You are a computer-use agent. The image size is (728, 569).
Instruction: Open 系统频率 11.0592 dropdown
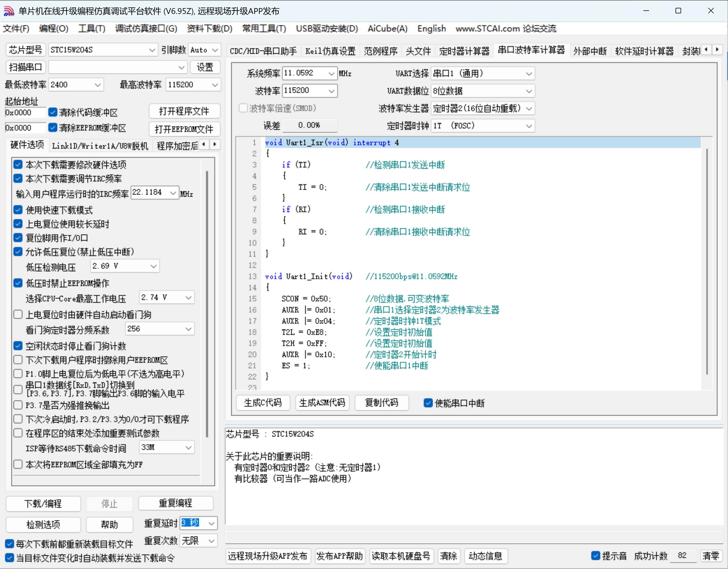point(331,73)
